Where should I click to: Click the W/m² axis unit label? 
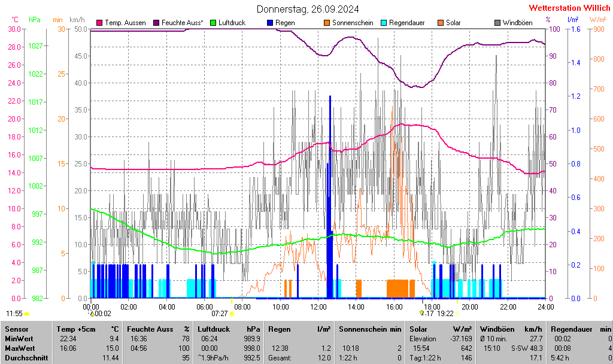(x=597, y=20)
